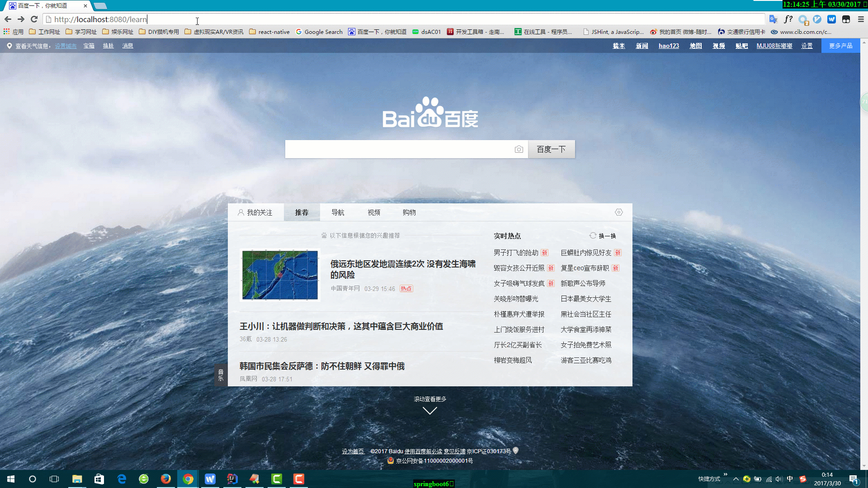The width and height of the screenshot is (868, 488).
Task: Toggle the 中 input language indicator
Action: click(x=790, y=479)
